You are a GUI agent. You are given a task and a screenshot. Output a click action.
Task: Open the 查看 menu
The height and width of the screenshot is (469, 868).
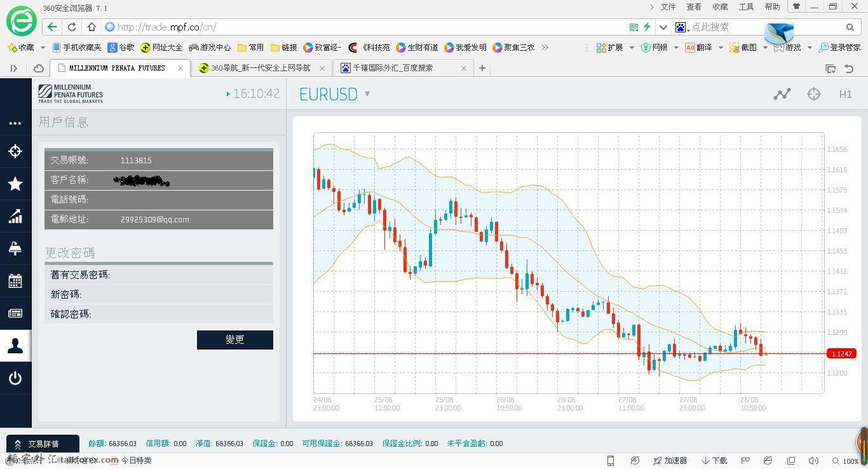pyautogui.click(x=694, y=7)
